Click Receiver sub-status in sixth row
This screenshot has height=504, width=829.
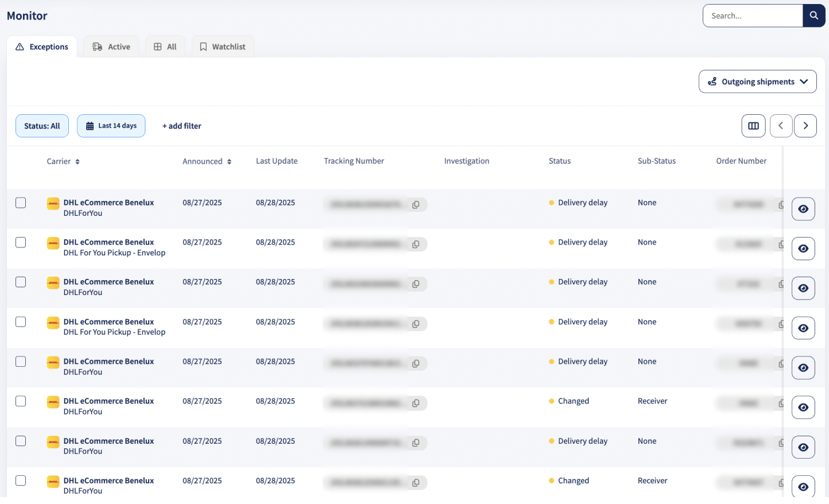coord(652,401)
